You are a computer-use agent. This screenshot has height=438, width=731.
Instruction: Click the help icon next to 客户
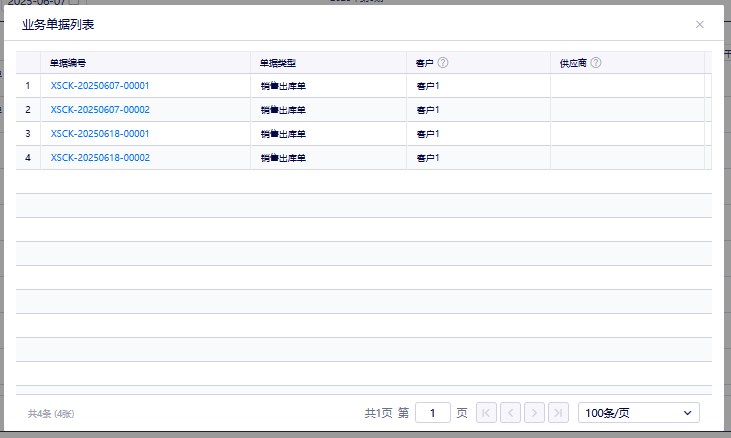443,63
